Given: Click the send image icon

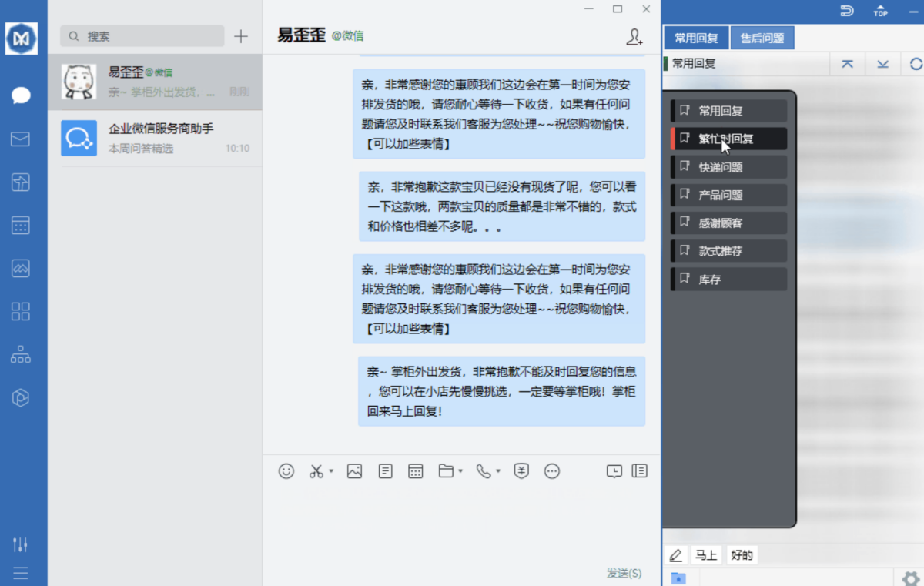Looking at the screenshot, I should click(x=355, y=470).
